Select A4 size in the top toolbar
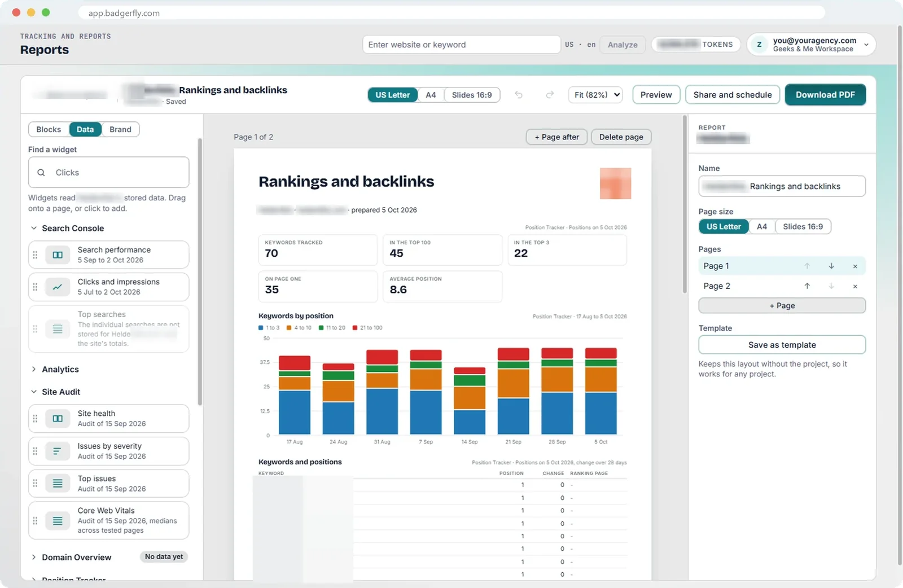 431,95
